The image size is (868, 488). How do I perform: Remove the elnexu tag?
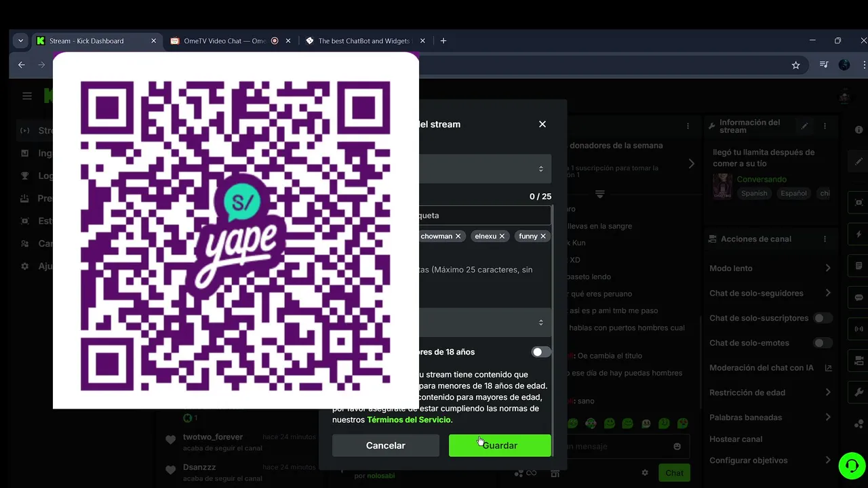[502, 236]
